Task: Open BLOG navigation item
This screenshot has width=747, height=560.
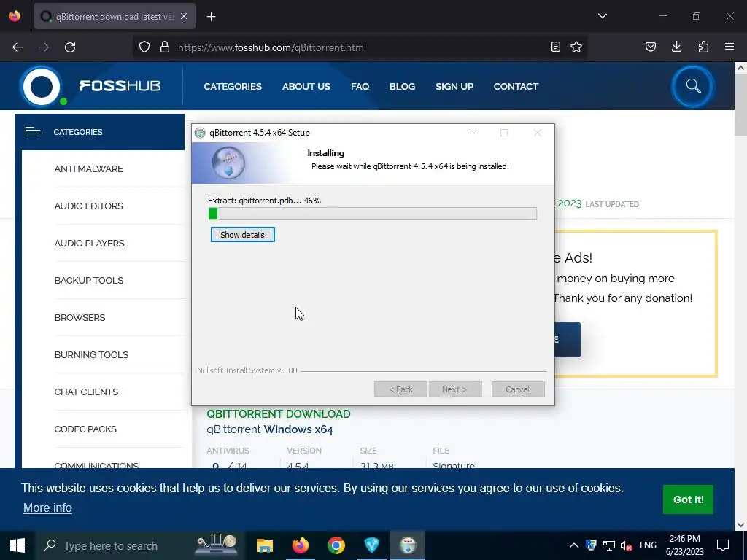Action: 402,86
